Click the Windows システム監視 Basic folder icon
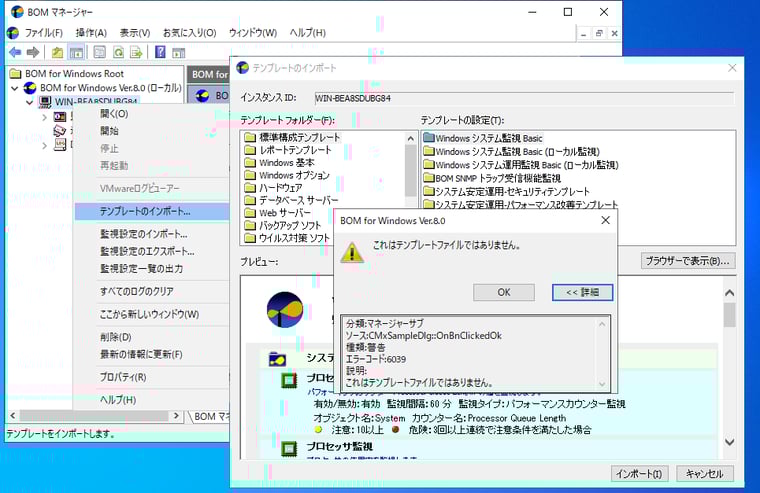760x493 pixels. [428, 138]
